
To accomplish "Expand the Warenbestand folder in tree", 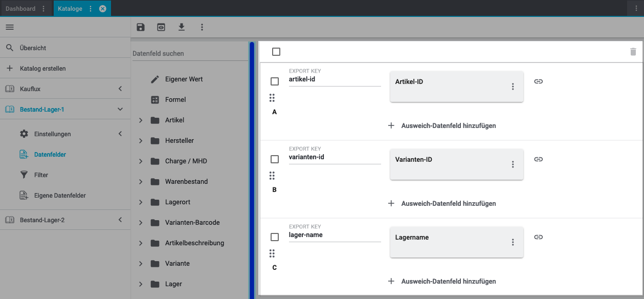I will (141, 182).
